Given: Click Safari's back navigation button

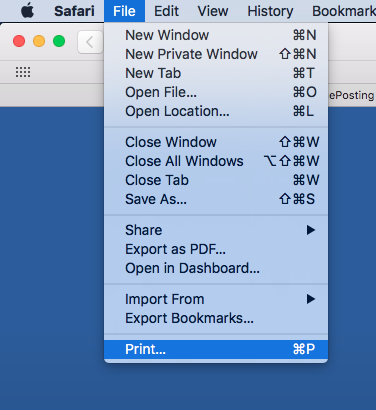Looking at the screenshot, I should [90, 42].
